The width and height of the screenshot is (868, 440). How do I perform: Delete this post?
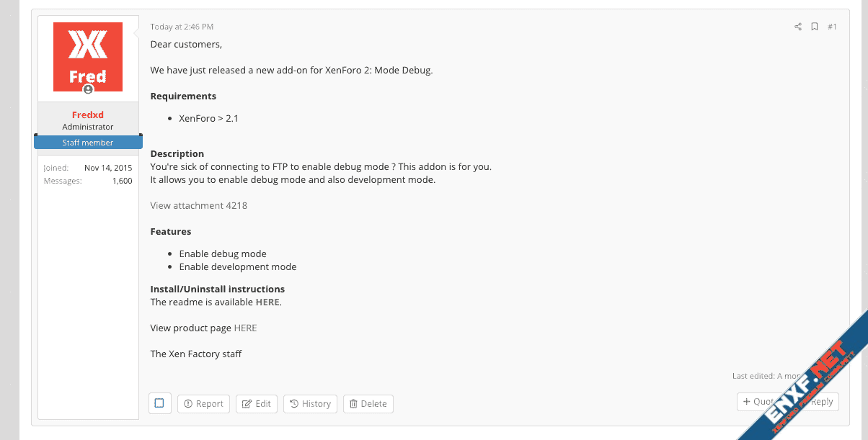click(x=368, y=404)
